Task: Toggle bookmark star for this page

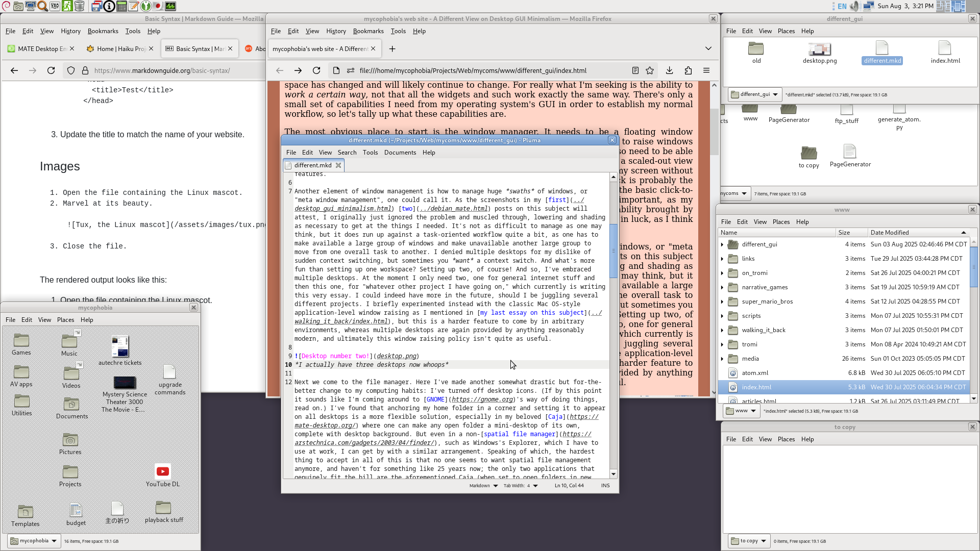Action: pos(650,70)
